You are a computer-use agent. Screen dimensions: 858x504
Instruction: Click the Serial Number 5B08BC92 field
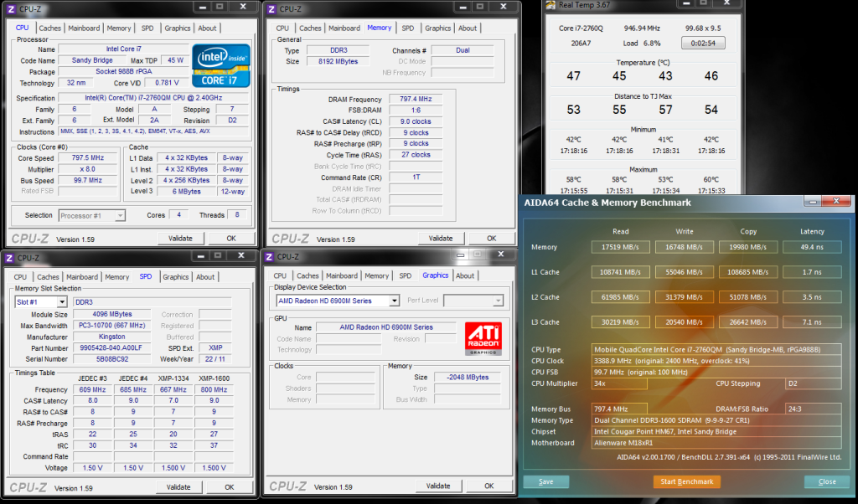(x=111, y=359)
